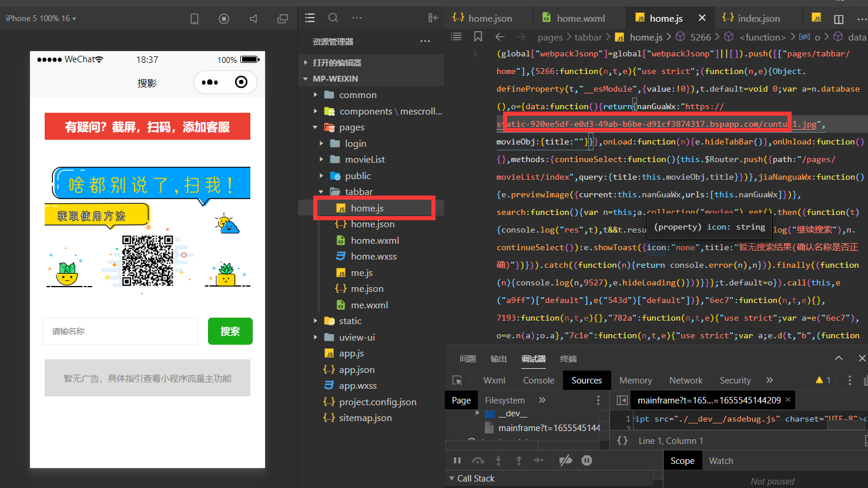868x488 pixels.
Task: Switch to the 终端 panel tab
Action: pos(568,359)
